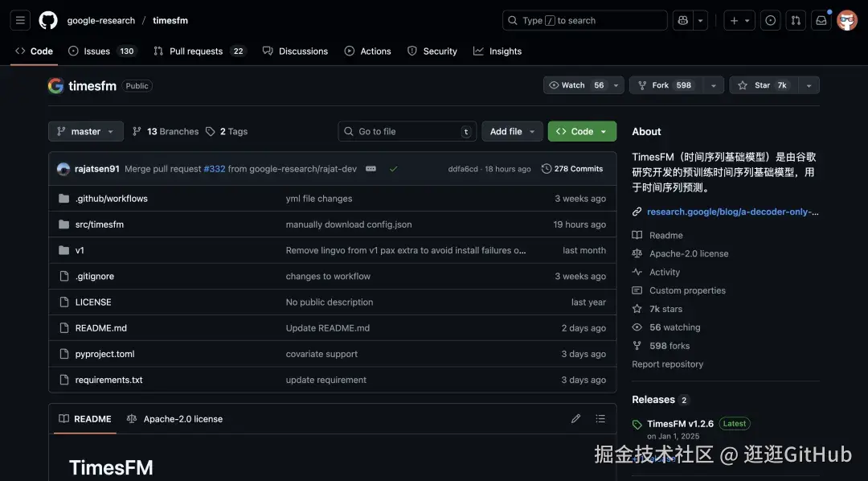Open Copilot chat icon in header
Screen dimensions: 868x481
[x=682, y=20]
